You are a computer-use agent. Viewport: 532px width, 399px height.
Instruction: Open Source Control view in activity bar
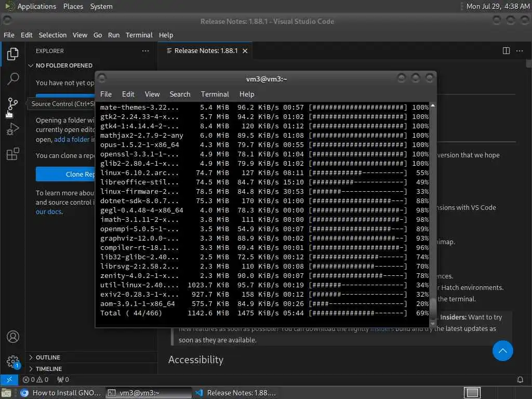click(x=13, y=103)
